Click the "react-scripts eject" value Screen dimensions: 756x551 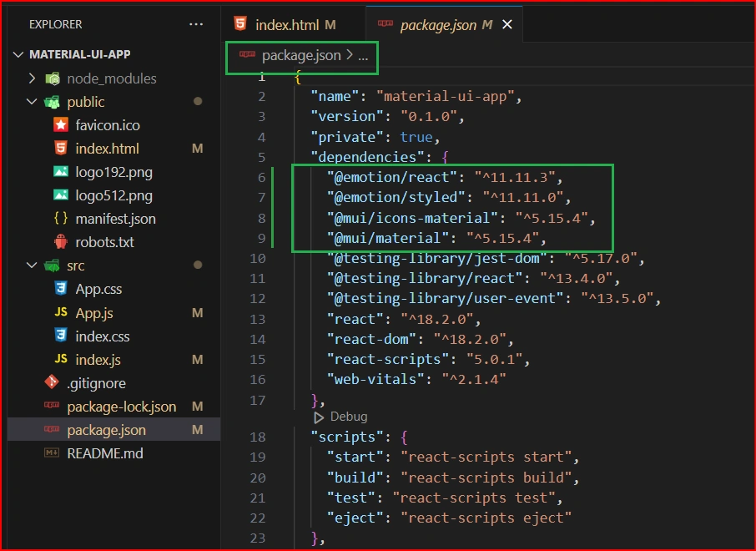pyautogui.click(x=486, y=518)
